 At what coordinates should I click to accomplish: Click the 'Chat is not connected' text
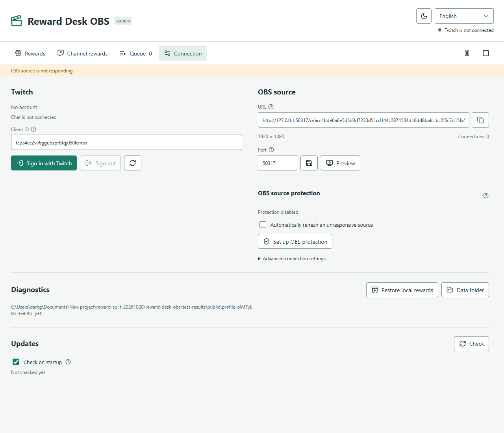34,117
